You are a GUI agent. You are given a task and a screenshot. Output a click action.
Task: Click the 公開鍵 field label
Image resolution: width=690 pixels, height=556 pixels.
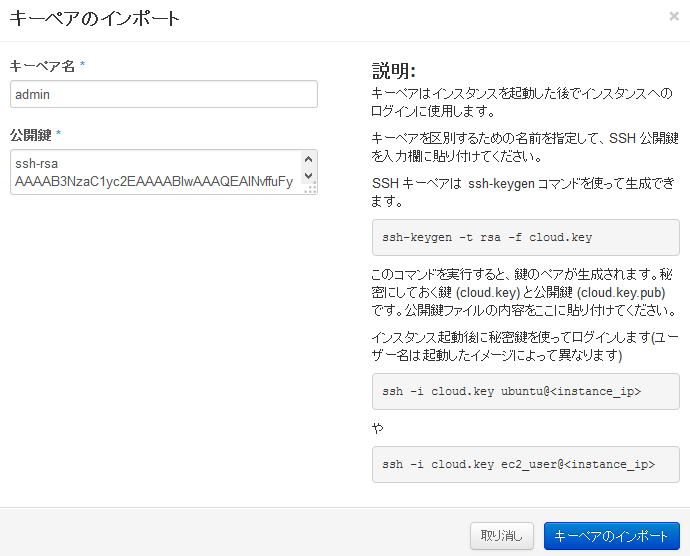31,135
